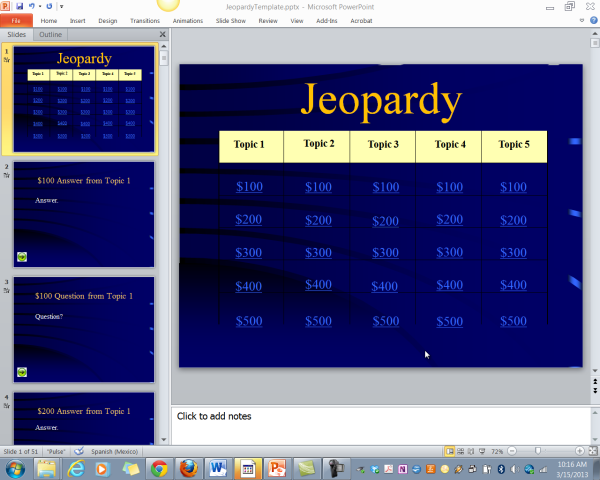This screenshot has width=600, height=480.
Task: Click Fit slide to window icon
Action: coord(593,452)
